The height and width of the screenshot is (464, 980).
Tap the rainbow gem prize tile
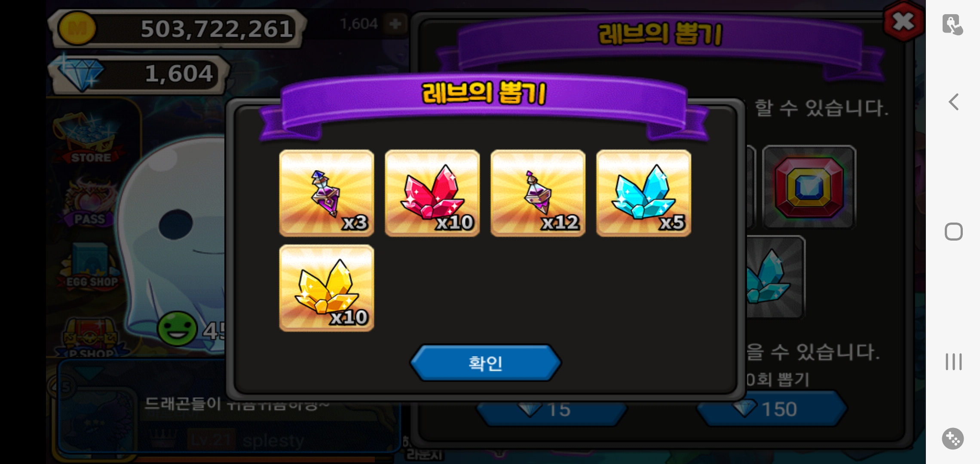(809, 187)
